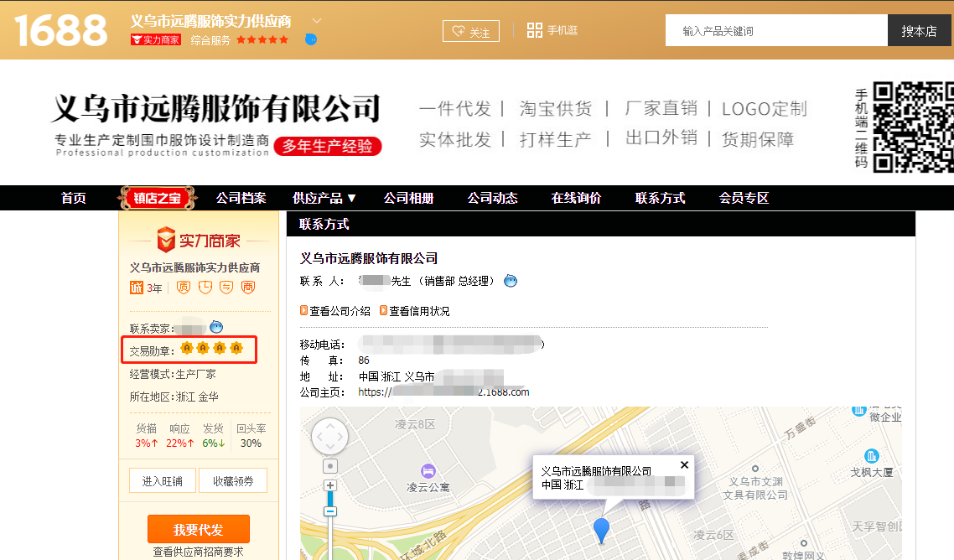Open the company homepage URL link
The image size is (954, 560).
pos(444,392)
